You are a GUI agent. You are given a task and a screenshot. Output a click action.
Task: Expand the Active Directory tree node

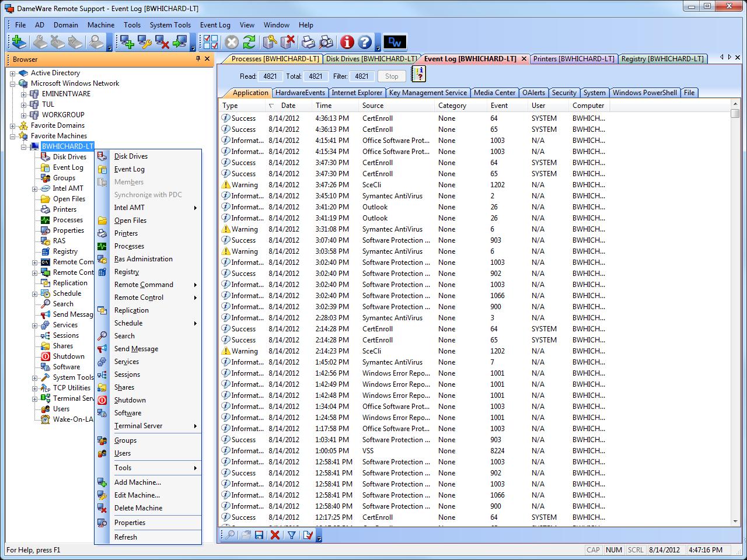coord(12,73)
